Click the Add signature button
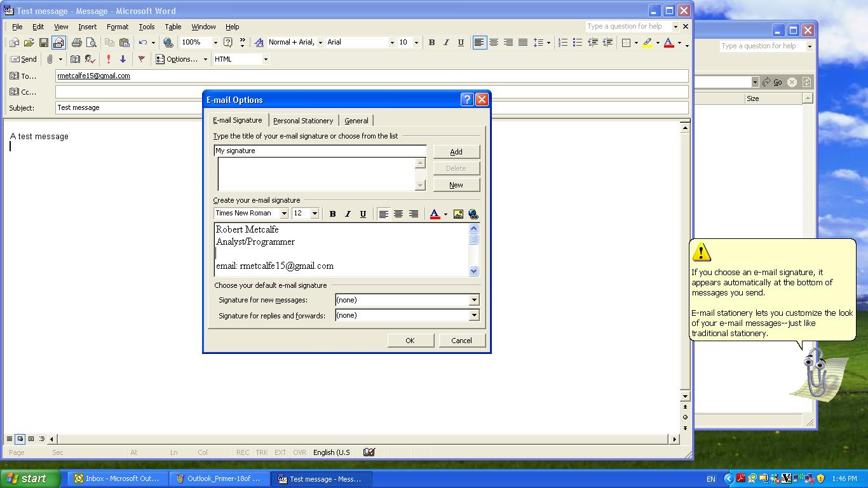Viewport: 868px width, 488px height. point(456,152)
